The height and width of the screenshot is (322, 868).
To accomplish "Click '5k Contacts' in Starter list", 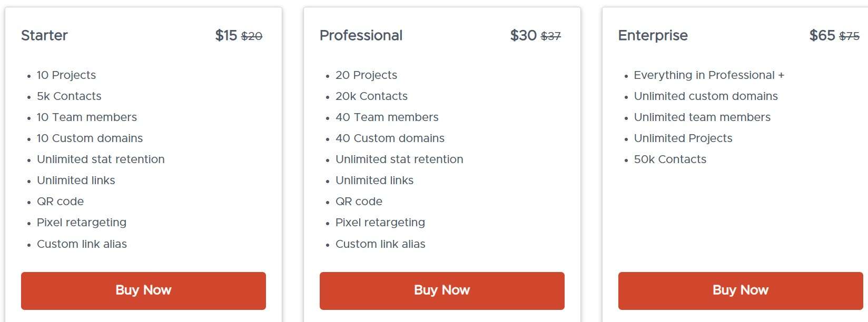I will (x=69, y=96).
